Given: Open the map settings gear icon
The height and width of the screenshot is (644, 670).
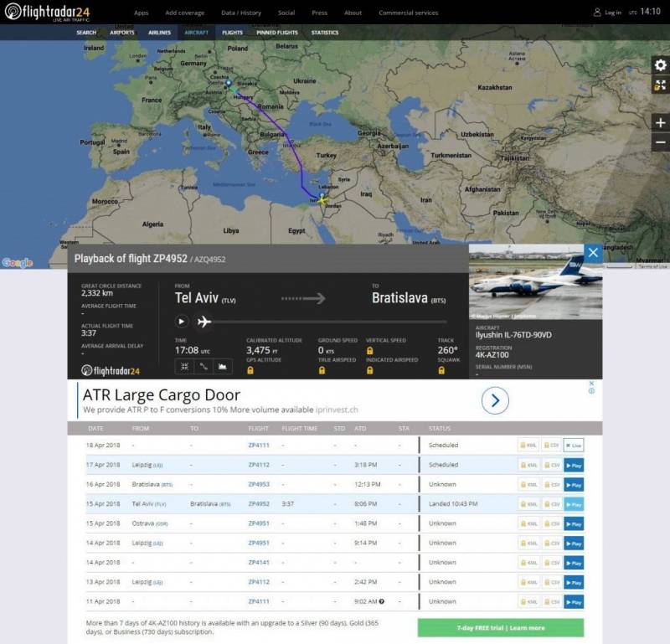Looking at the screenshot, I should (660, 65).
